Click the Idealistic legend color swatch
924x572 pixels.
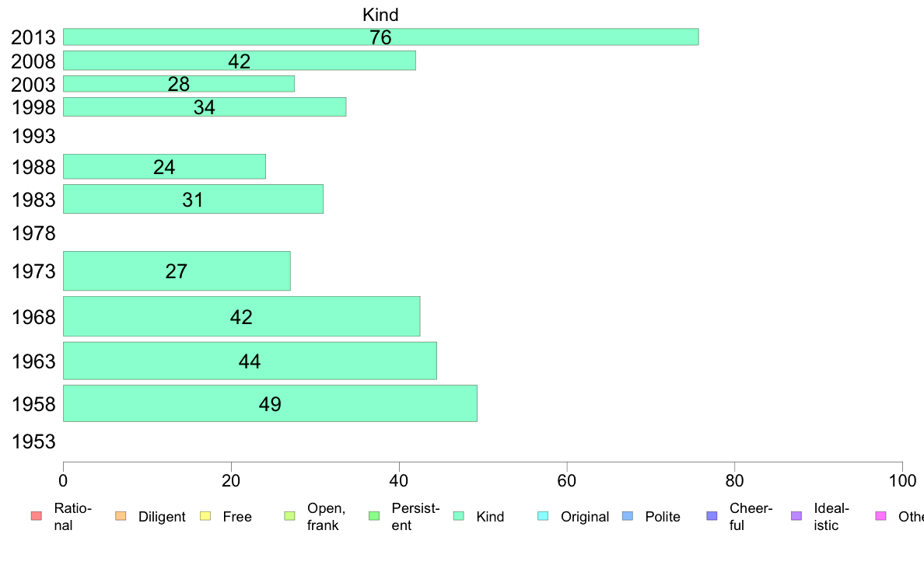tap(796, 516)
